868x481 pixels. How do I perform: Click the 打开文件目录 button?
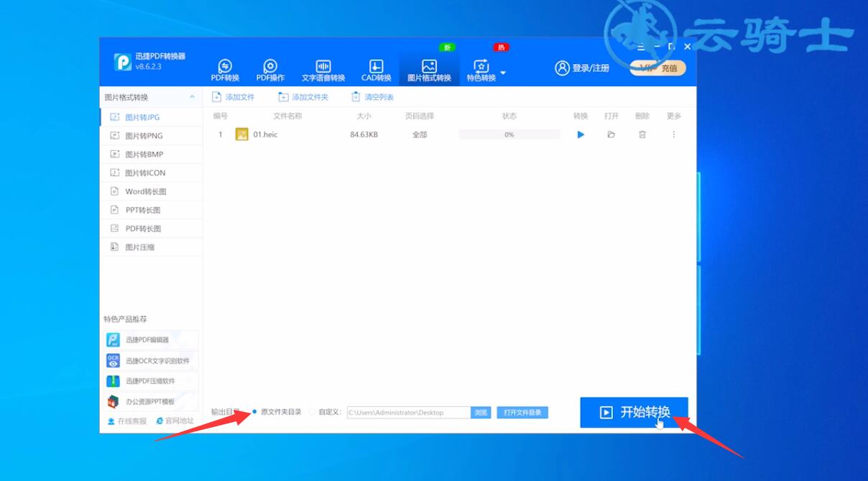[522, 413]
